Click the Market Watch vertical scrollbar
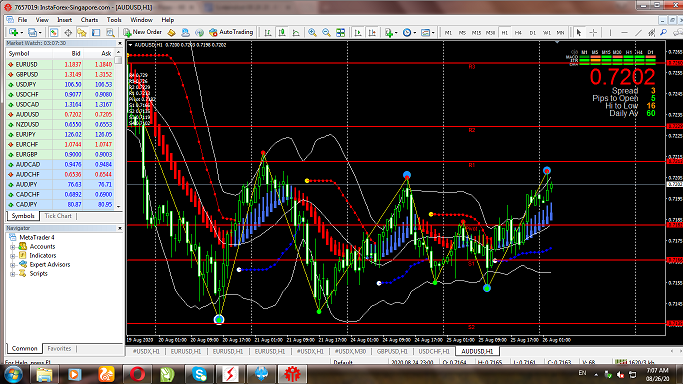The height and width of the screenshot is (384, 683). pyautogui.click(x=118, y=130)
